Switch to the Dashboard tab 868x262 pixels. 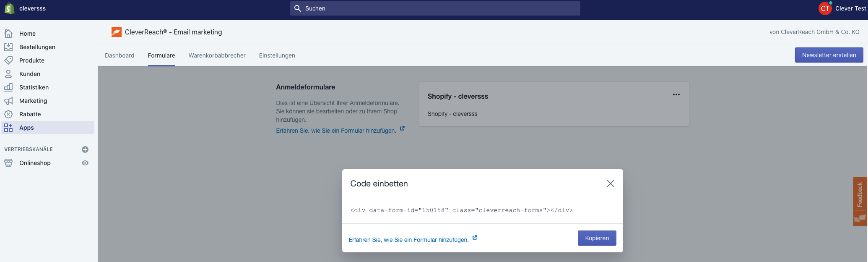[120, 55]
